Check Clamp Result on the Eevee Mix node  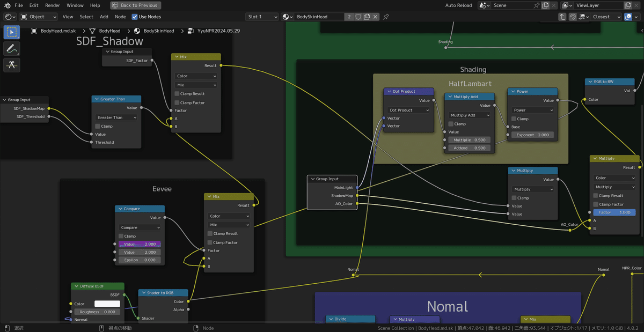click(210, 233)
